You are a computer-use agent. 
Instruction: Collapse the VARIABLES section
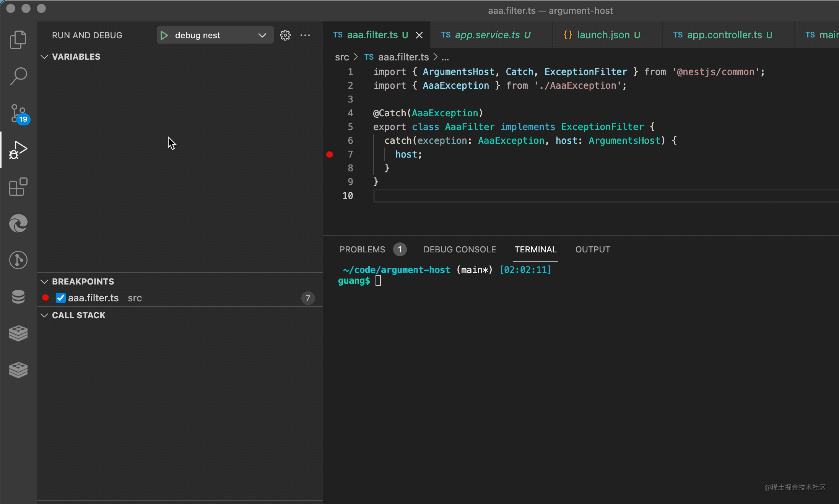click(x=44, y=57)
